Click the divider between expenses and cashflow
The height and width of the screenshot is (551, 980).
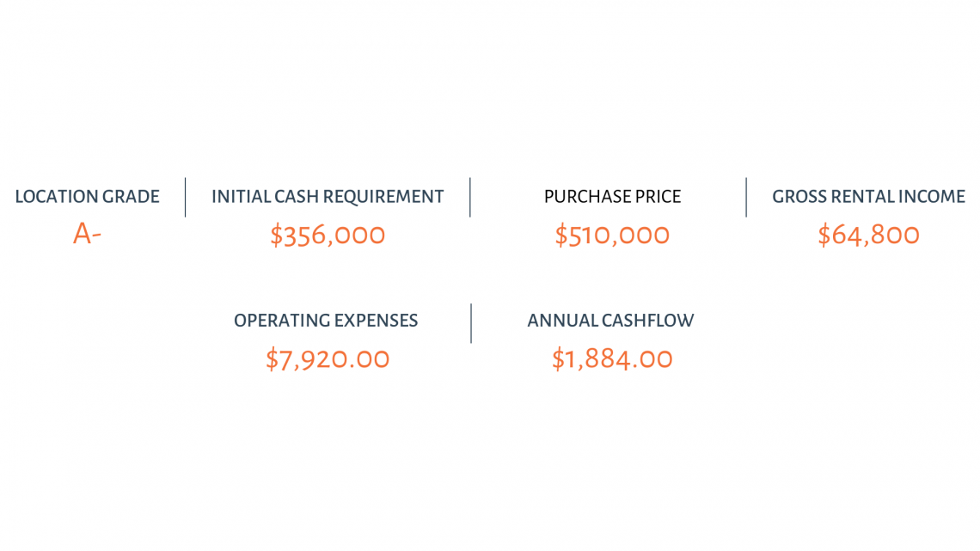pyautogui.click(x=471, y=323)
